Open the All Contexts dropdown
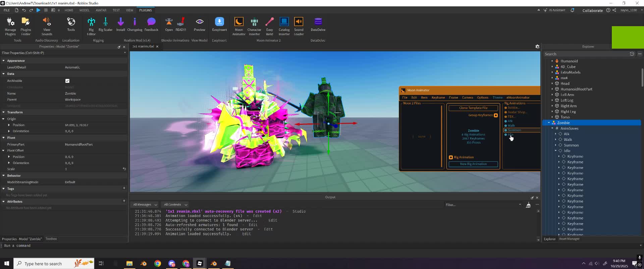 [175, 205]
